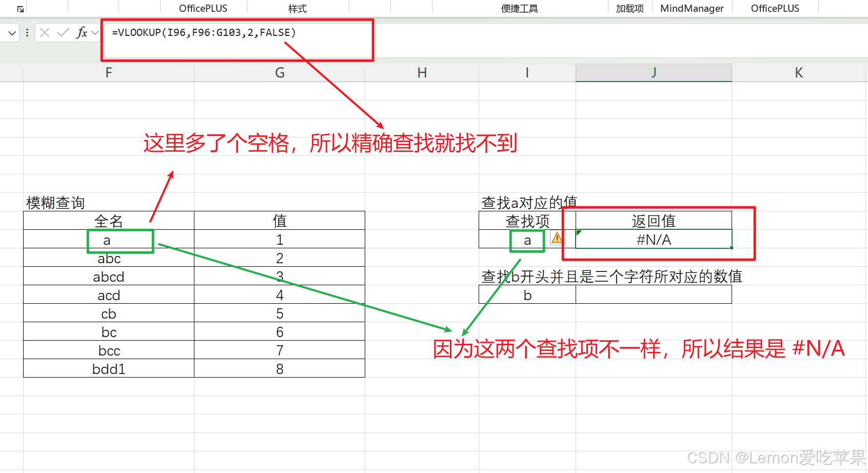The height and width of the screenshot is (473, 868).
Task: Select cell containing abcd
Action: coord(109,276)
